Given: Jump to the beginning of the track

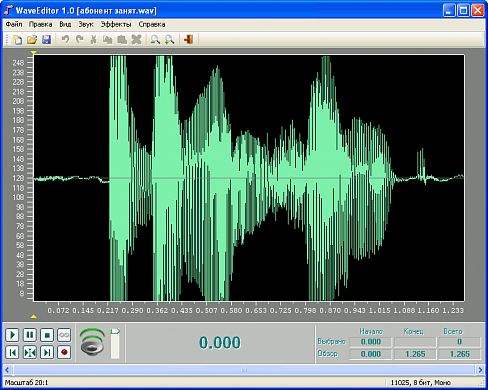Looking at the screenshot, I should pos(12,352).
